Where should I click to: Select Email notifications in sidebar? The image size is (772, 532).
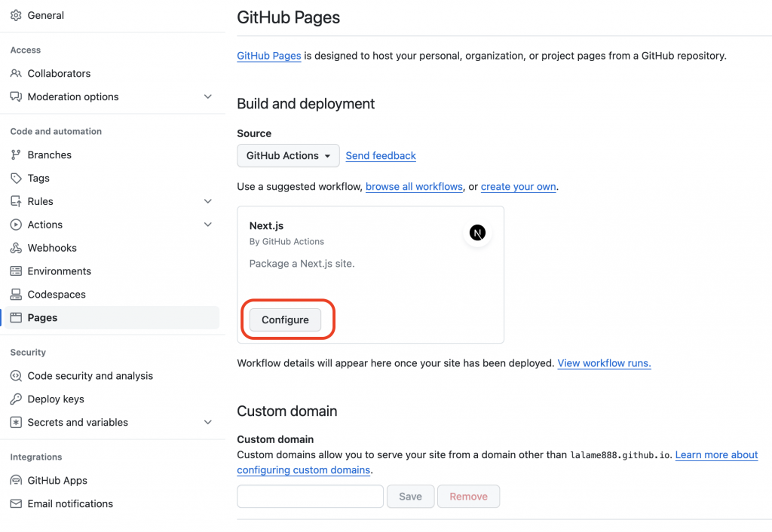point(70,504)
